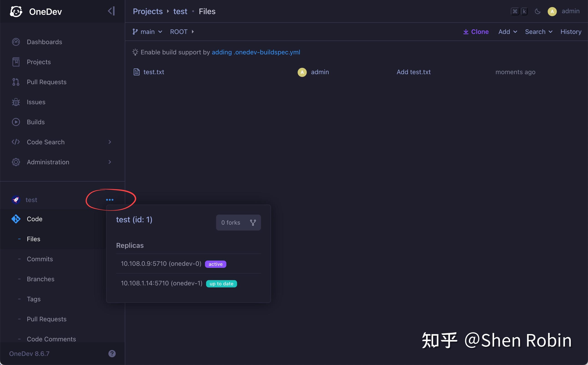Toggle dark mode with the moon icon
The height and width of the screenshot is (365, 588).
tap(537, 11)
